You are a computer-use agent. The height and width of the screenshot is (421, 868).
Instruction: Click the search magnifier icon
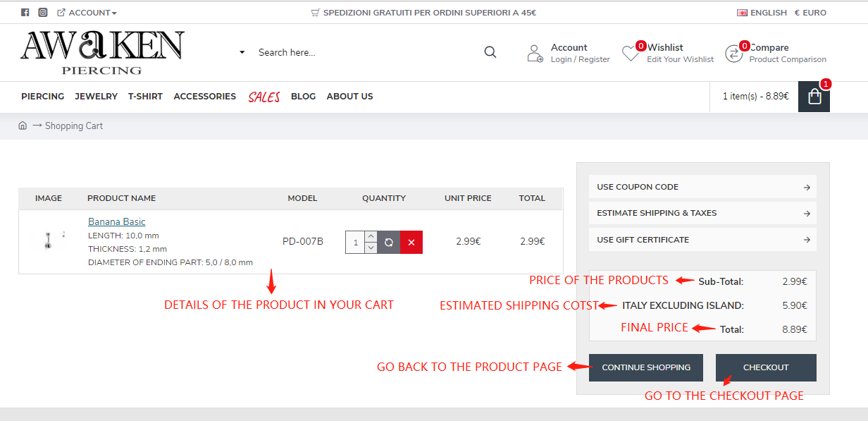pos(490,52)
